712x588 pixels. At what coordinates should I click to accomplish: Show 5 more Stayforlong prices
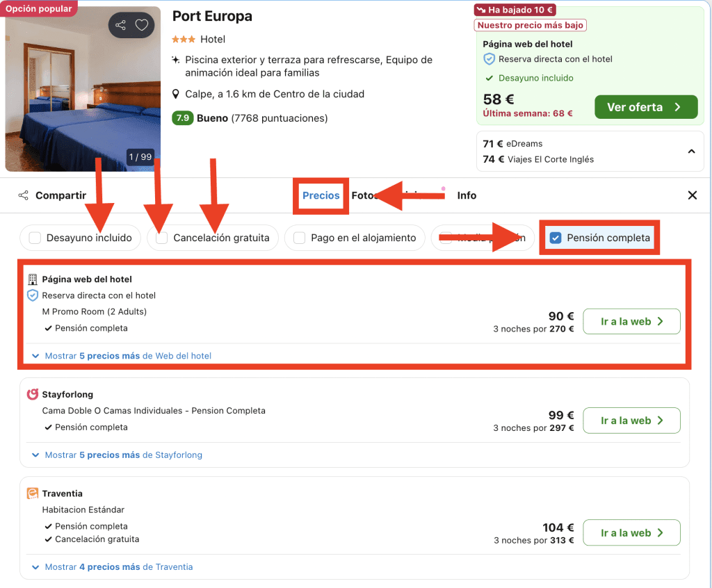coord(123,455)
